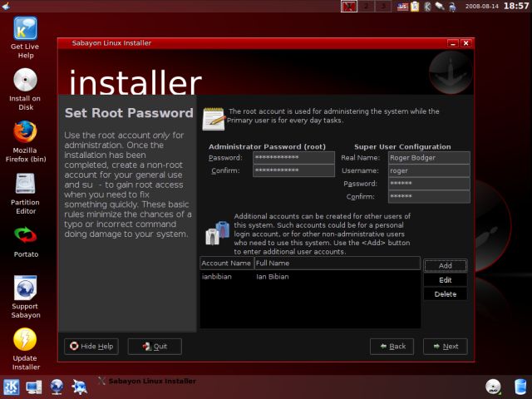532x399 pixels.
Task: Click the trash icon in the bottom panel
Action: click(520, 387)
